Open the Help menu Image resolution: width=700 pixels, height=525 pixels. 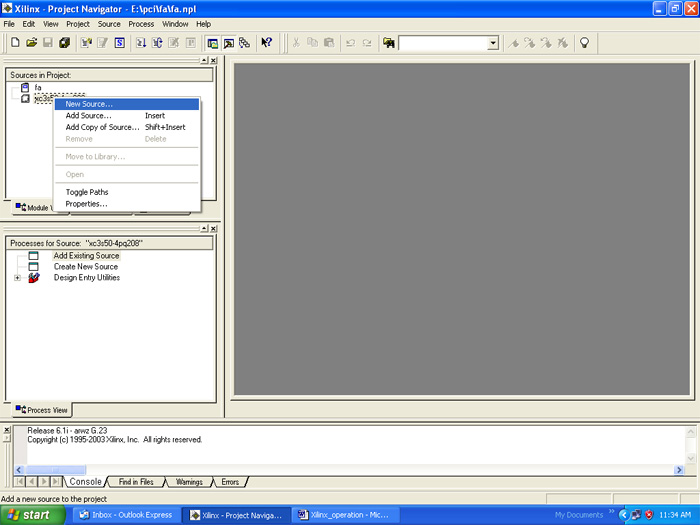click(x=204, y=24)
